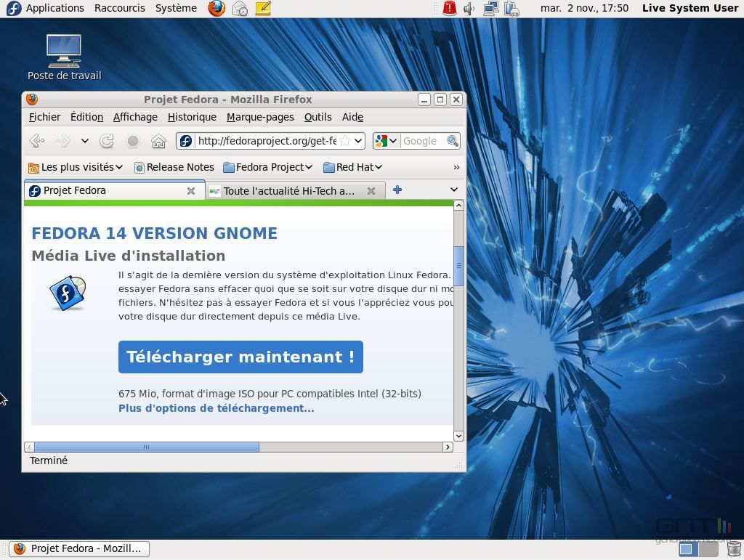Open the URL bar history dropdown
This screenshot has width=744, height=560.
click(x=358, y=141)
